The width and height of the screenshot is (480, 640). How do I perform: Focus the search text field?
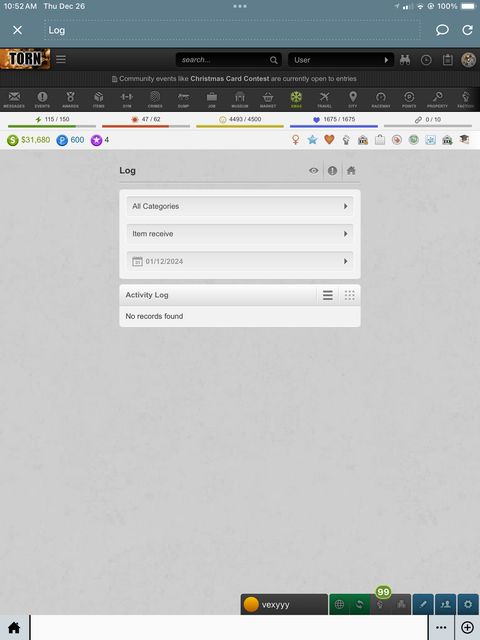pos(224,60)
